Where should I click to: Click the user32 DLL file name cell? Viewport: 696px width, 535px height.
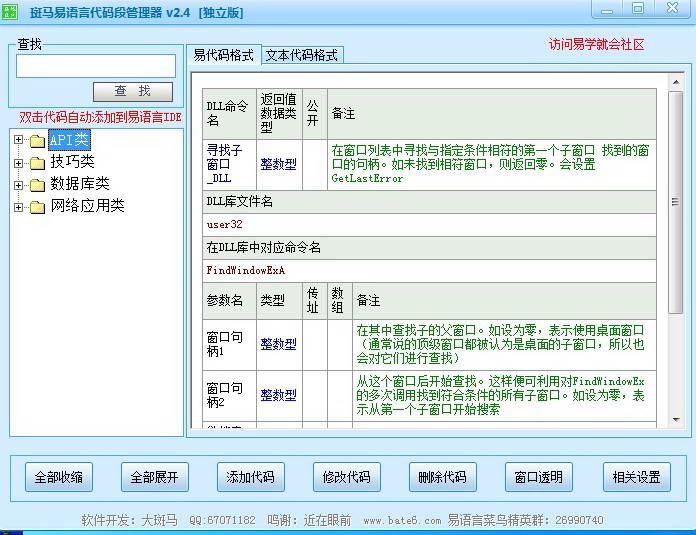(x=429, y=225)
